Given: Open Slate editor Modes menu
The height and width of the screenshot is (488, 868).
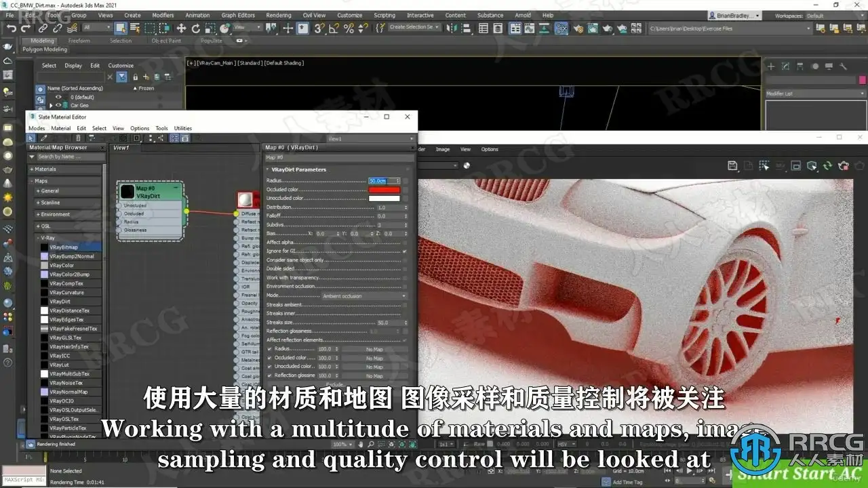Looking at the screenshot, I should click(x=37, y=128).
